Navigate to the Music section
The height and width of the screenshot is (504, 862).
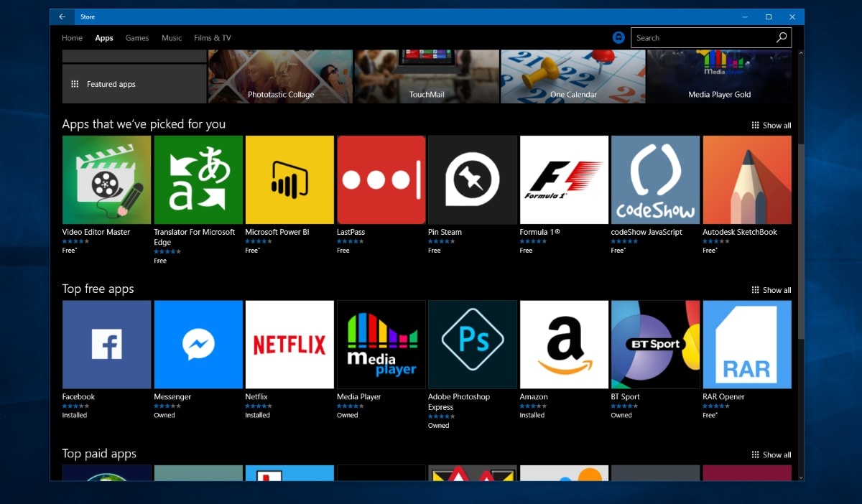(x=171, y=38)
